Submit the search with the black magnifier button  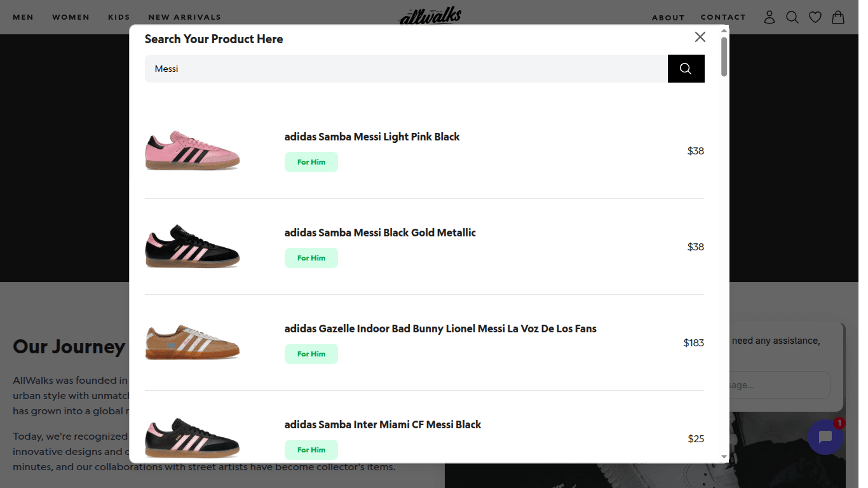coord(686,68)
